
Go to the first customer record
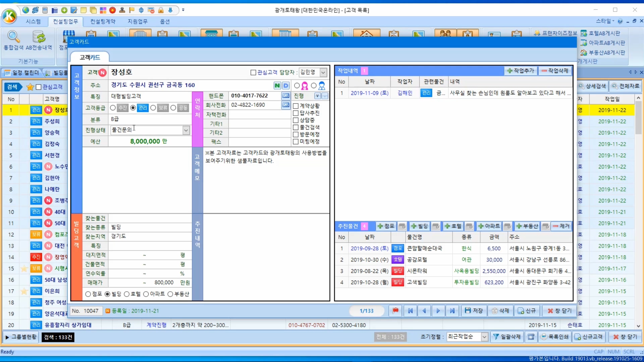tap(410, 311)
